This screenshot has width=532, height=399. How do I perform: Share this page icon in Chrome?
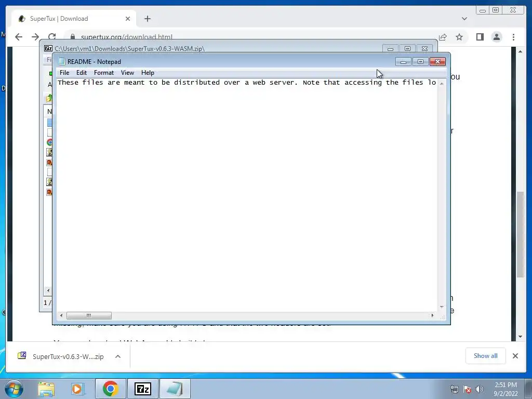[443, 37]
